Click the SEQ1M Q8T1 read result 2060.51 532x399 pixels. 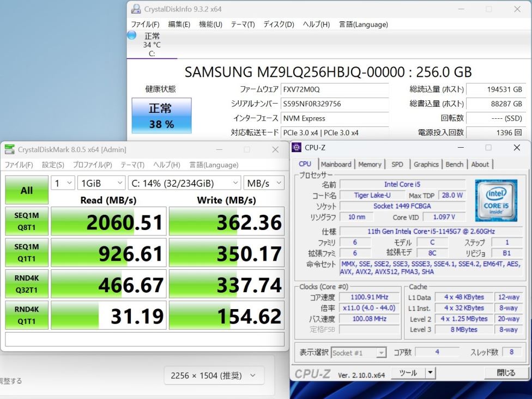tap(108, 221)
